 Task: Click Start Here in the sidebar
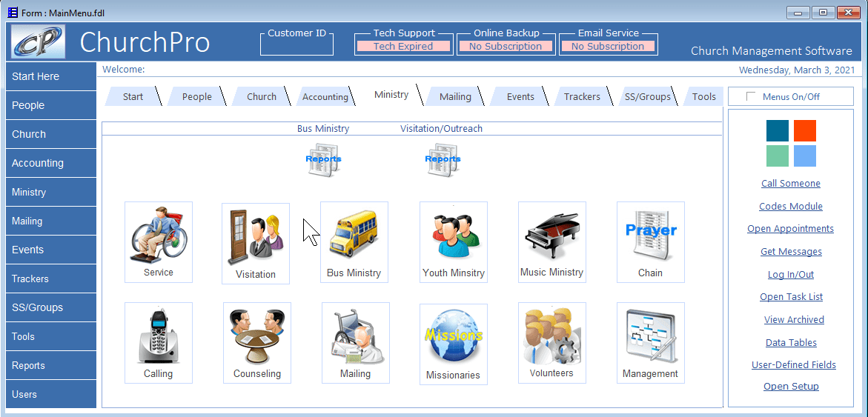pyautogui.click(x=51, y=76)
